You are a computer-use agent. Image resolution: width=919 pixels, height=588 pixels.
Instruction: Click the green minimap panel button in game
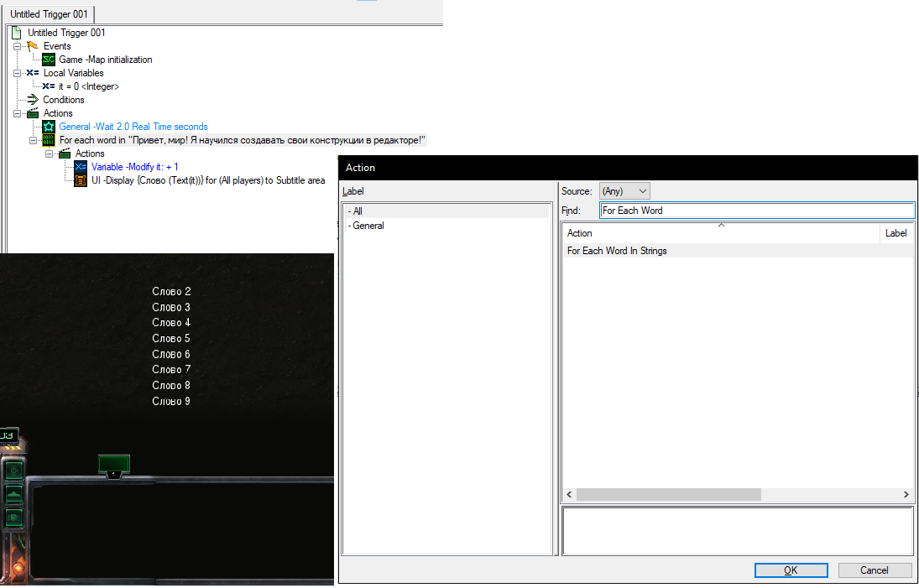click(x=113, y=465)
